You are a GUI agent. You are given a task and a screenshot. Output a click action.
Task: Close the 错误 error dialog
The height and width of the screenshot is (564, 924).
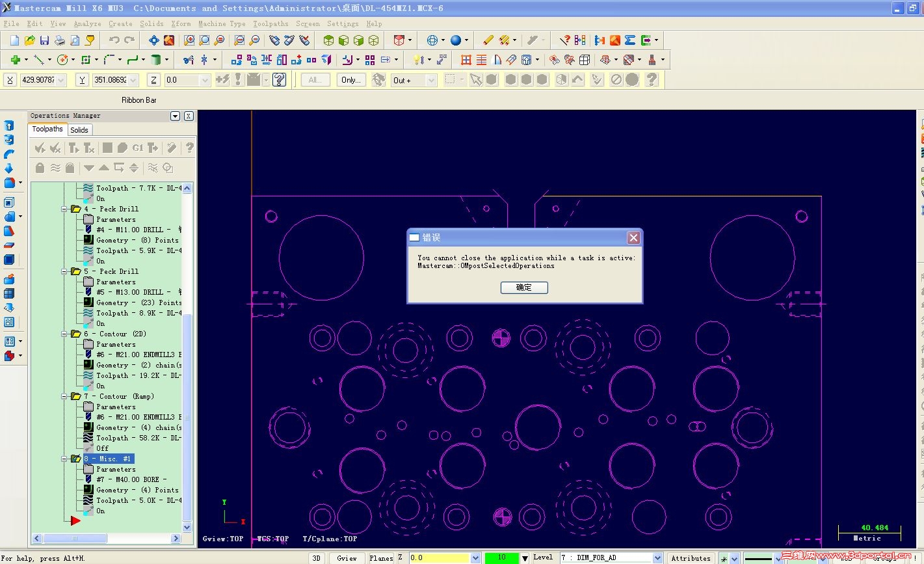click(633, 238)
